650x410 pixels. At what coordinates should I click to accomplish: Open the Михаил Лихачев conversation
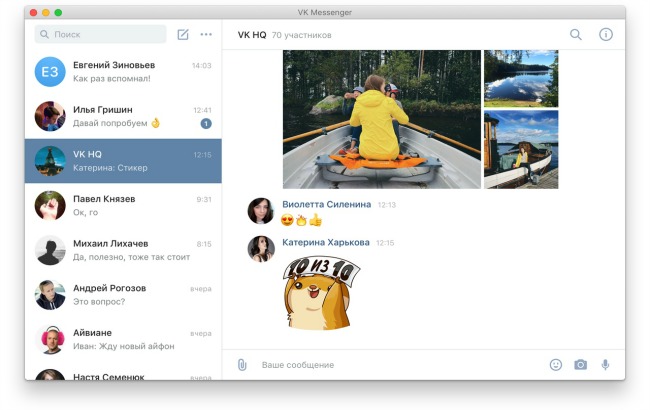click(x=123, y=250)
